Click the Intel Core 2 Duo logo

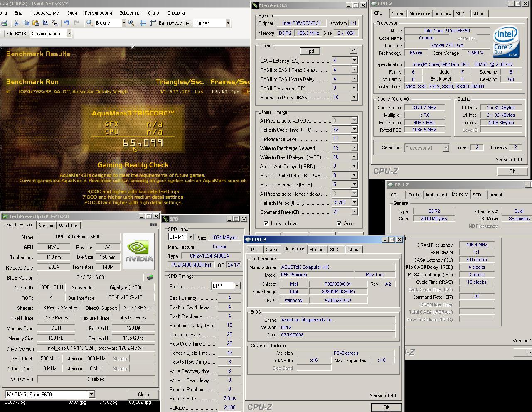[x=506, y=42]
